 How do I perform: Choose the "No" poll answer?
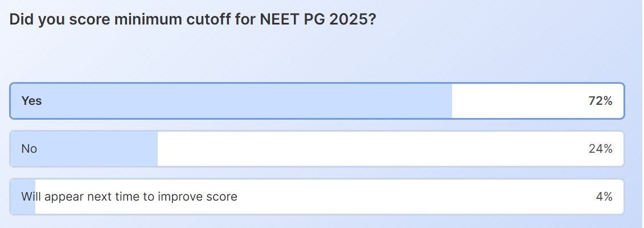(x=317, y=149)
